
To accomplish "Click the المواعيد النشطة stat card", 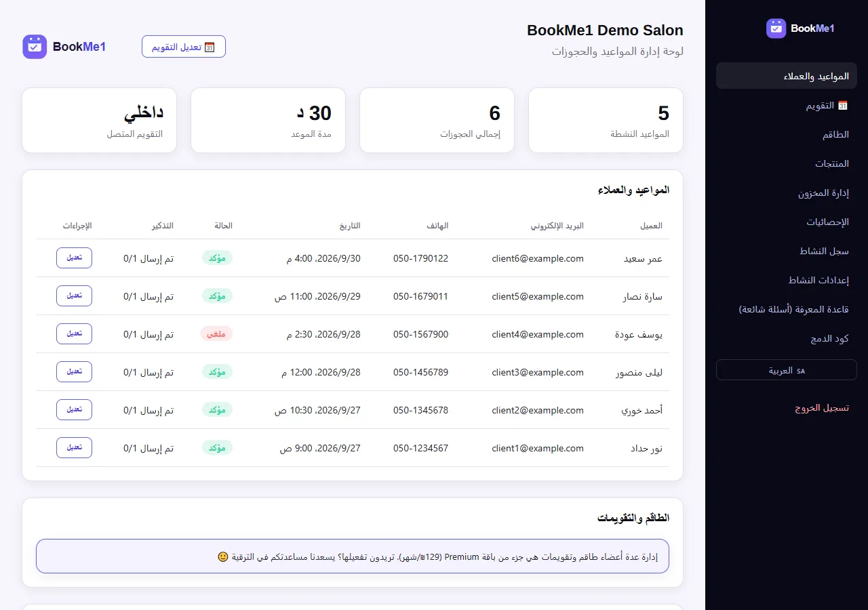I will tap(606, 120).
